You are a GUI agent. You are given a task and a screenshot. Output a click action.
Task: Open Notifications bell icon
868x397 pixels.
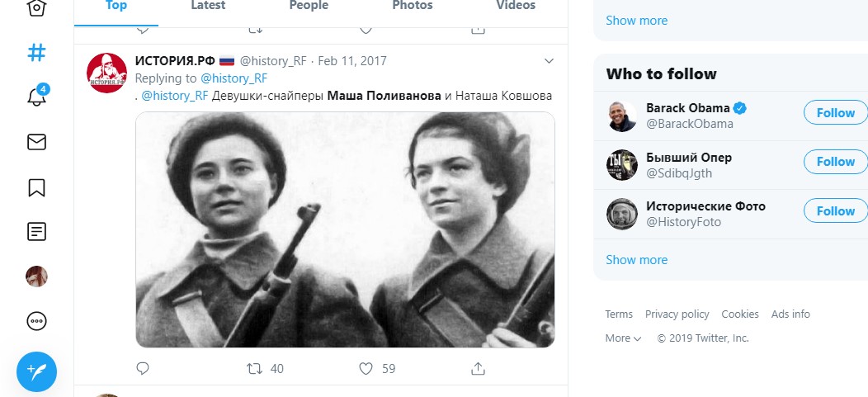click(x=36, y=97)
